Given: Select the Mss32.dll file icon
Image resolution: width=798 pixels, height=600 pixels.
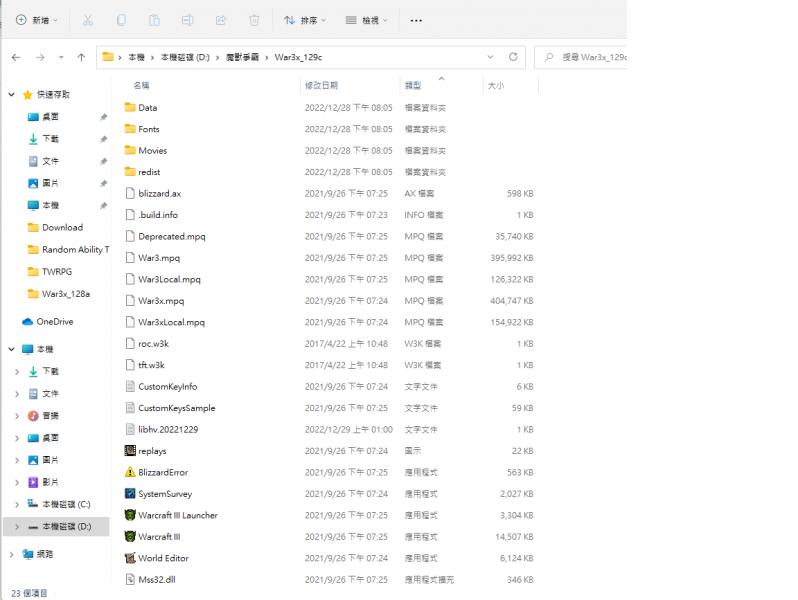Looking at the screenshot, I should [x=130, y=580].
